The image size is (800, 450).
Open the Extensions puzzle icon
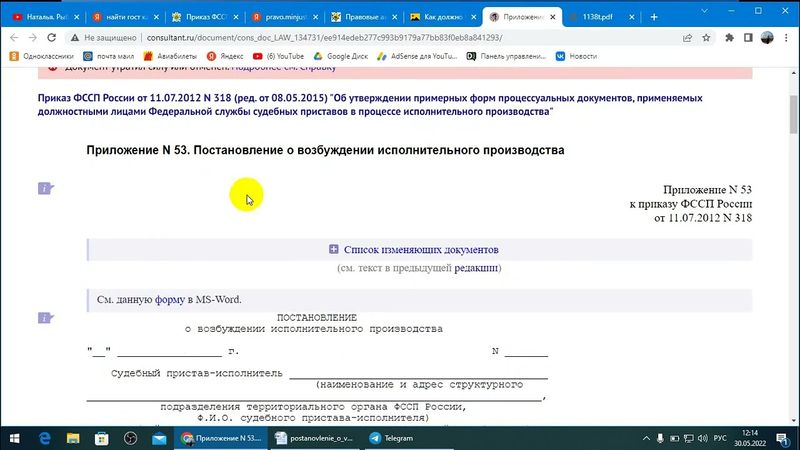click(x=730, y=38)
